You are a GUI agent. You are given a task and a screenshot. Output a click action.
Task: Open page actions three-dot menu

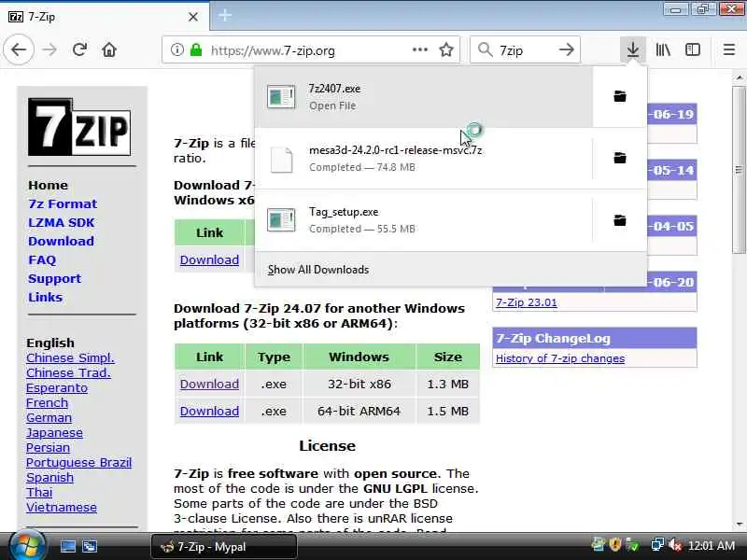pos(419,49)
